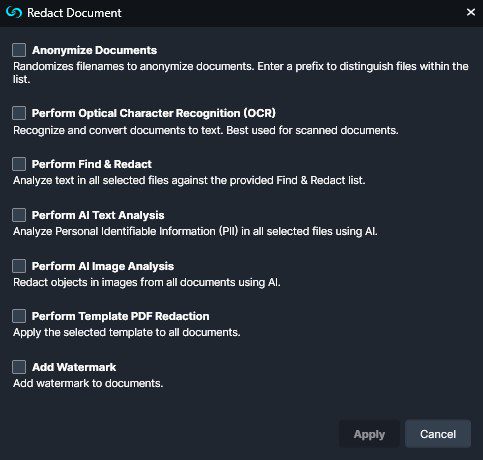Select the Perform Template PDF Redaction checkbox
This screenshot has width=483, height=460.
click(x=19, y=316)
